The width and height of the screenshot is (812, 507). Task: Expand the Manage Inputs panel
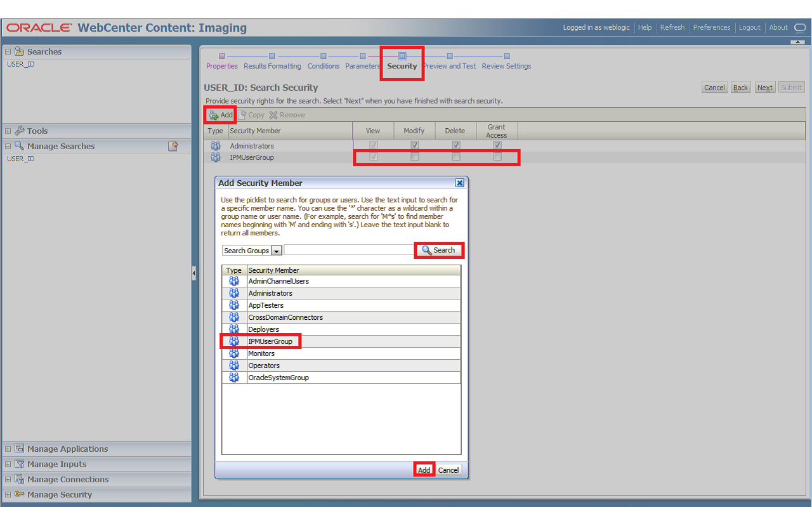(x=8, y=464)
